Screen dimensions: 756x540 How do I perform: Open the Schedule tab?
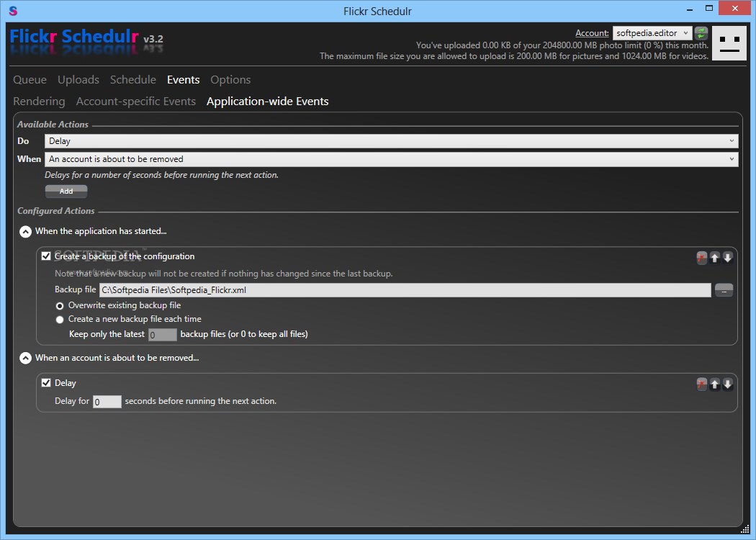[x=133, y=79]
